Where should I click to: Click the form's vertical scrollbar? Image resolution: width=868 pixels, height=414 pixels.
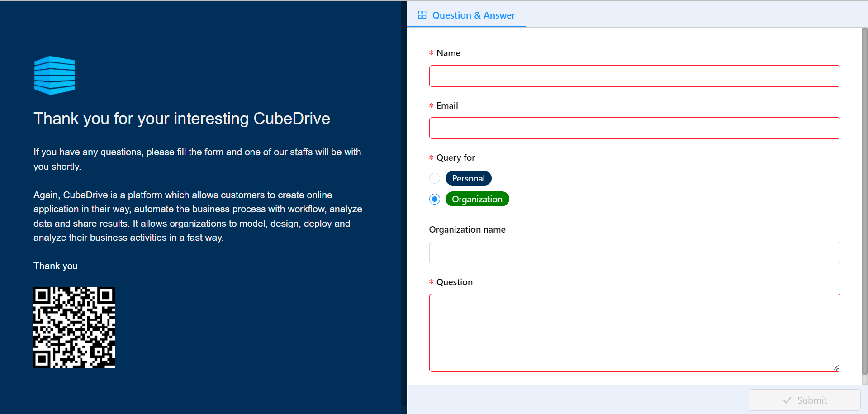864,201
